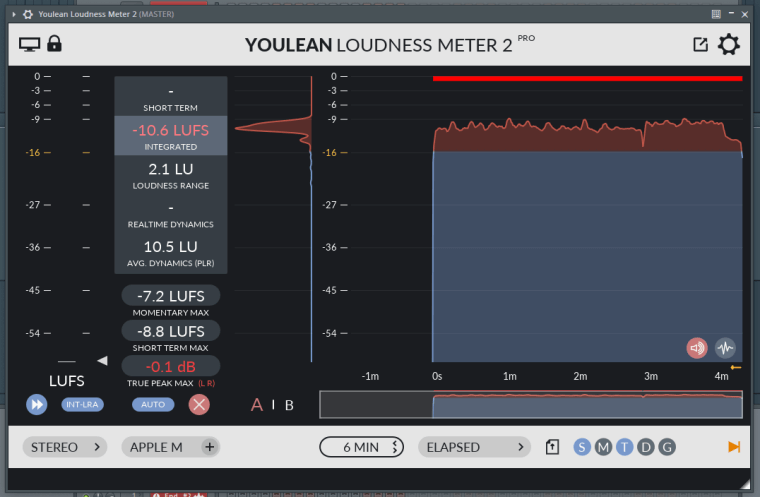
Task: Toggle the T true peak graph button
Action: point(625,447)
